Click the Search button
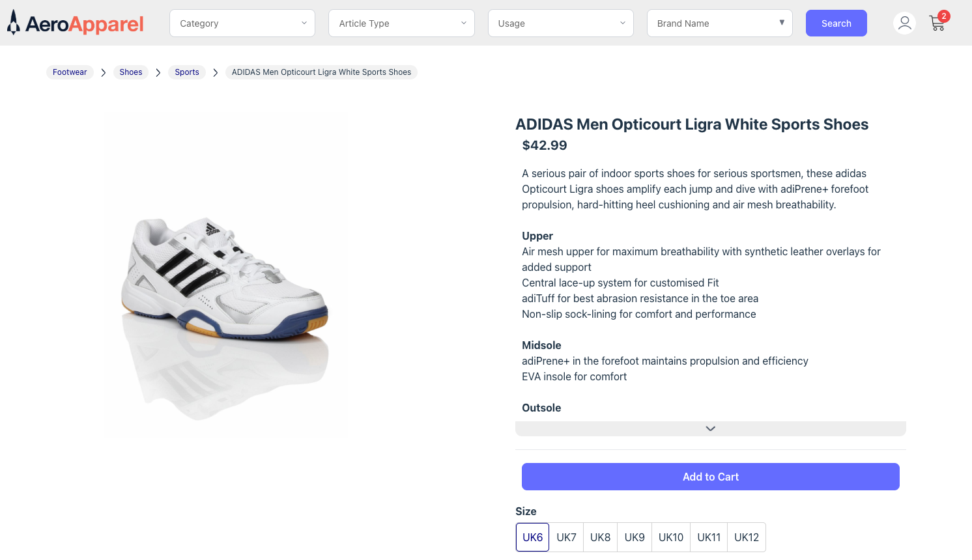972x560 pixels. tap(836, 23)
